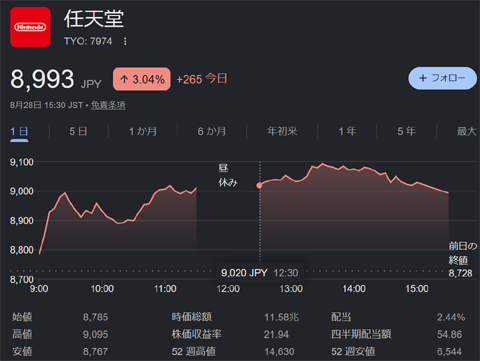The height and width of the screenshot is (361, 480).
Task: Click the フォロー follow button
Action: click(442, 78)
